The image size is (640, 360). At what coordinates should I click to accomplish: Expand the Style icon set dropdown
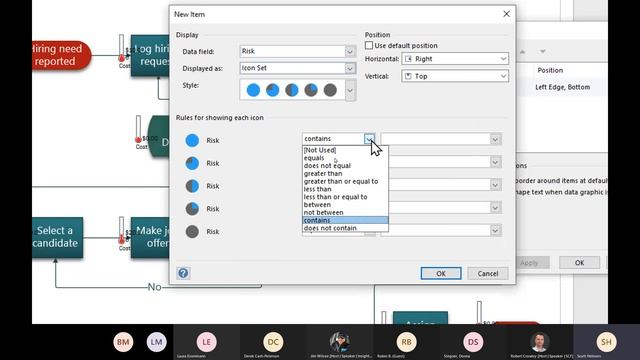coord(350,91)
